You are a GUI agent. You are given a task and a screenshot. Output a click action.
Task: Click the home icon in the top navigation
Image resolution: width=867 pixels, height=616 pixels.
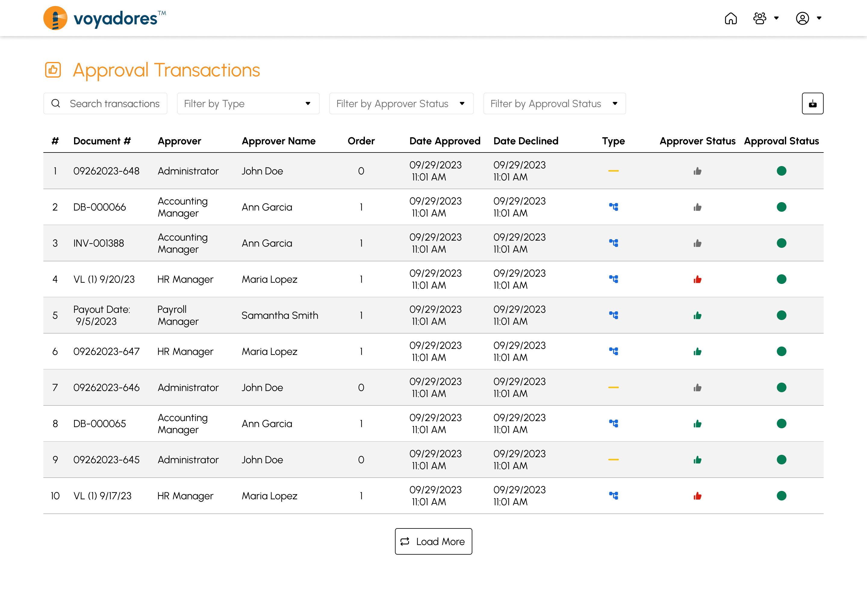pos(732,18)
